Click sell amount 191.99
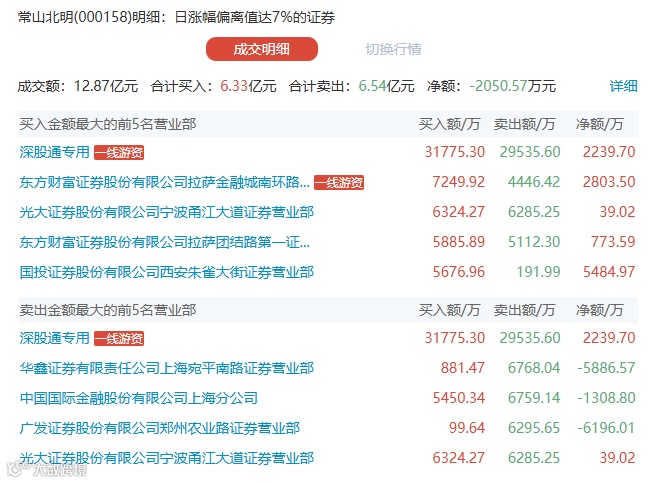 [538, 272]
